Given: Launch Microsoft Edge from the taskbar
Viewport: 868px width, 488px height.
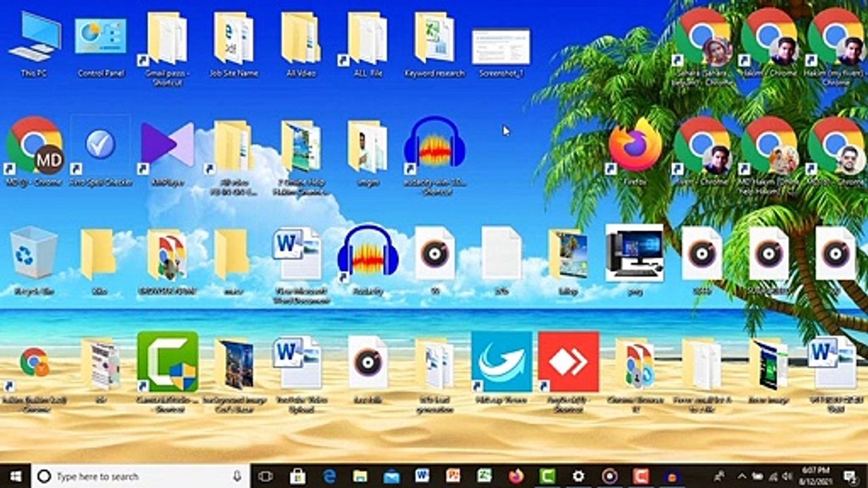Looking at the screenshot, I should tap(330, 476).
